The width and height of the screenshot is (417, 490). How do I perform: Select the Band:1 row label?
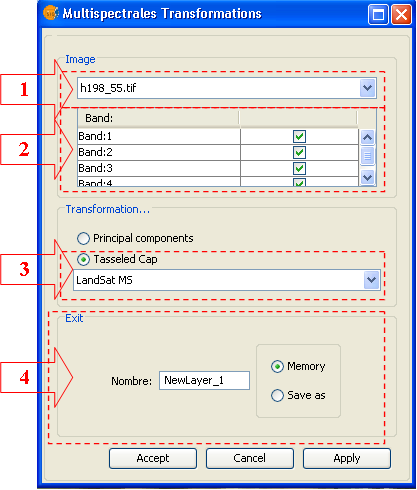pyautogui.click(x=95, y=136)
